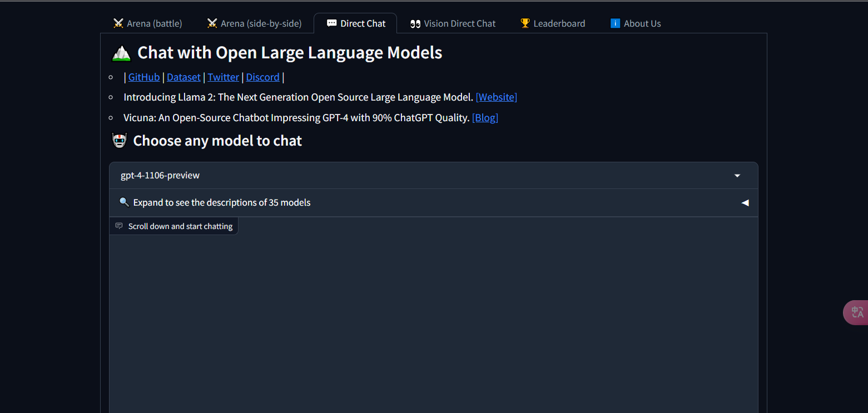Go to the Leaderboard tab

coord(552,23)
